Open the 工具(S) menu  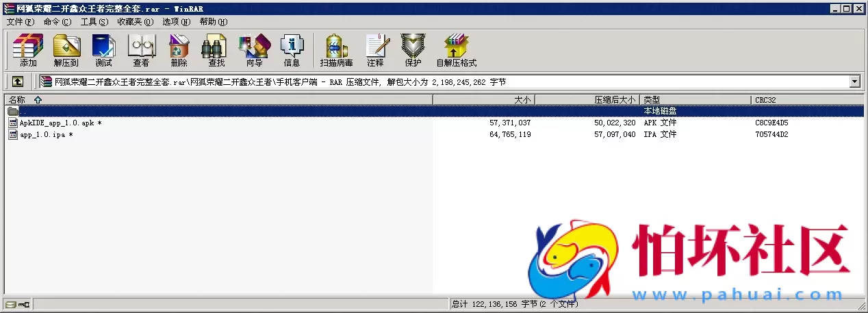94,22
